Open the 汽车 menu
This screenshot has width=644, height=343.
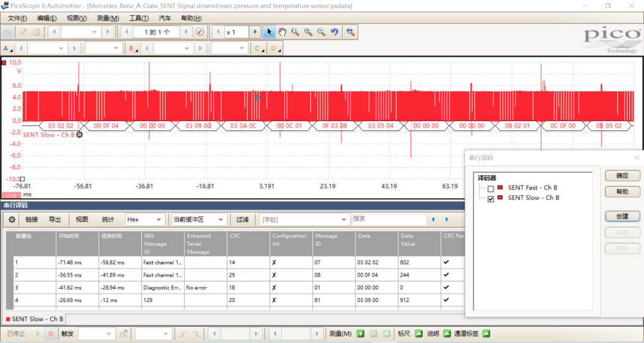[165, 18]
